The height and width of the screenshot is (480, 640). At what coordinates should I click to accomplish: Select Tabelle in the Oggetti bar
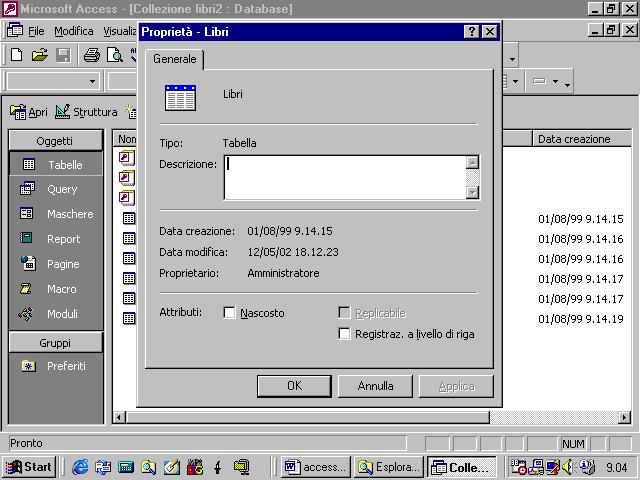pos(56,164)
